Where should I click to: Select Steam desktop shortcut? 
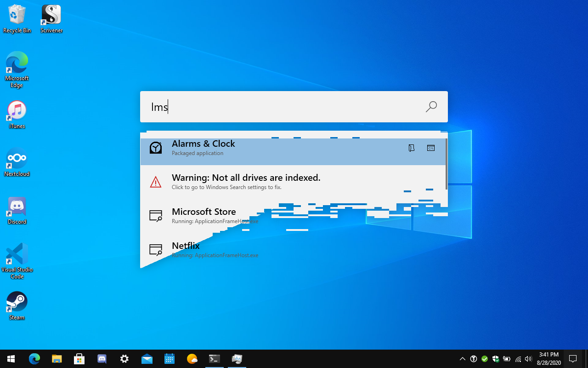(x=17, y=305)
